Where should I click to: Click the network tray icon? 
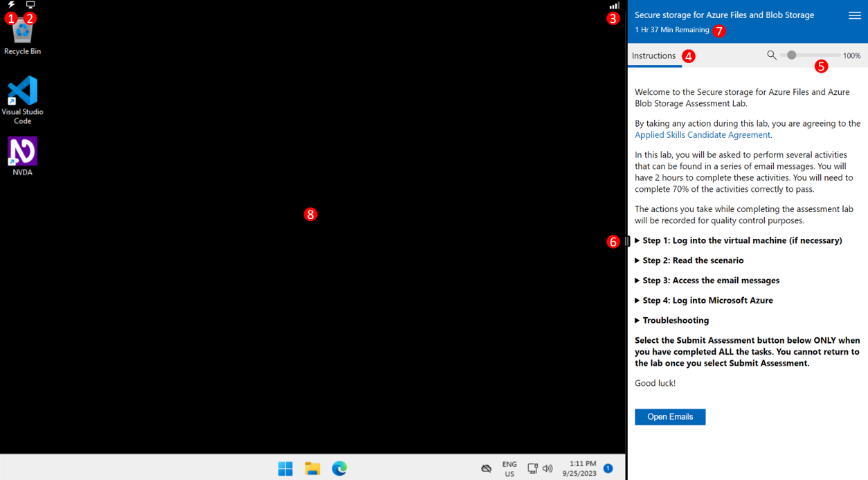tap(532, 469)
